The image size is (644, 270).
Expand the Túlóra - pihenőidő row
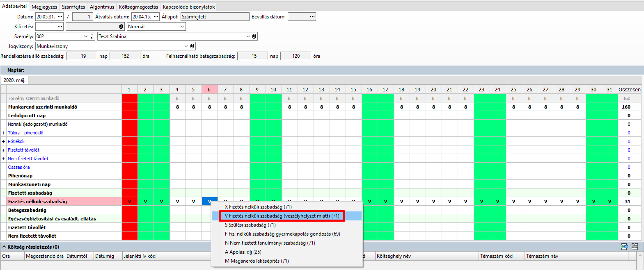click(x=4, y=133)
